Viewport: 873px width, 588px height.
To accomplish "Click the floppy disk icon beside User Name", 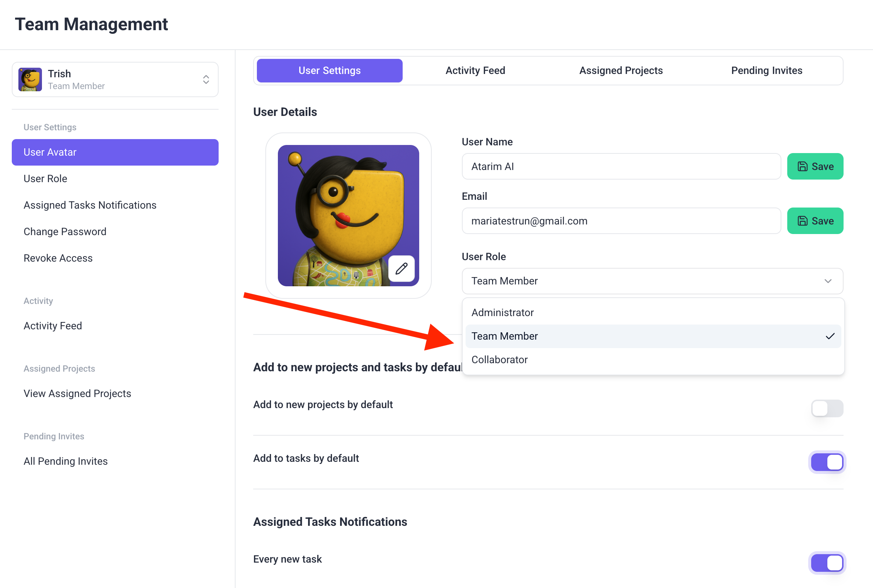I will [x=802, y=166].
